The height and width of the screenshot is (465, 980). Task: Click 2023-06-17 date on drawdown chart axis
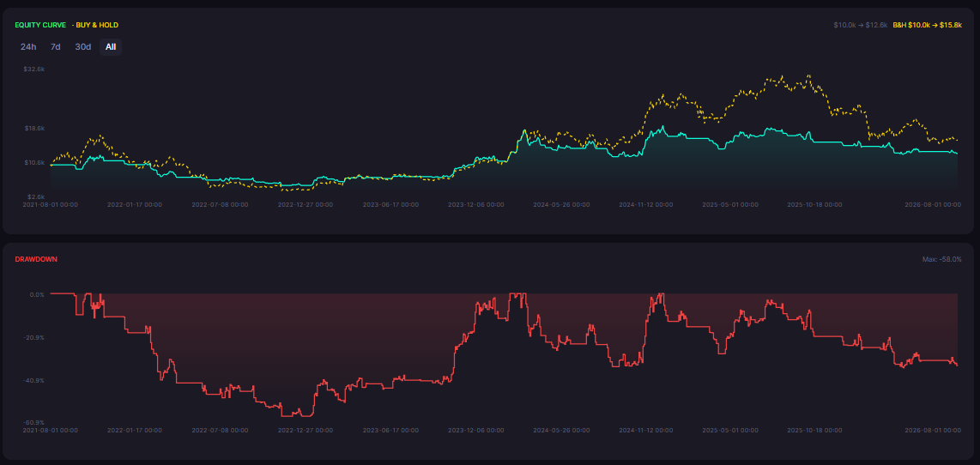[x=390, y=431]
